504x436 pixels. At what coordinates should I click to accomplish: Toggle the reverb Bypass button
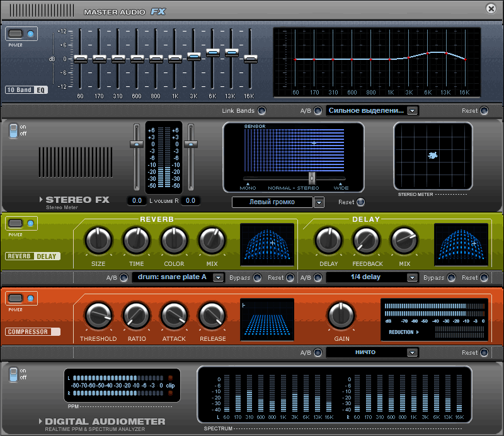click(x=258, y=277)
